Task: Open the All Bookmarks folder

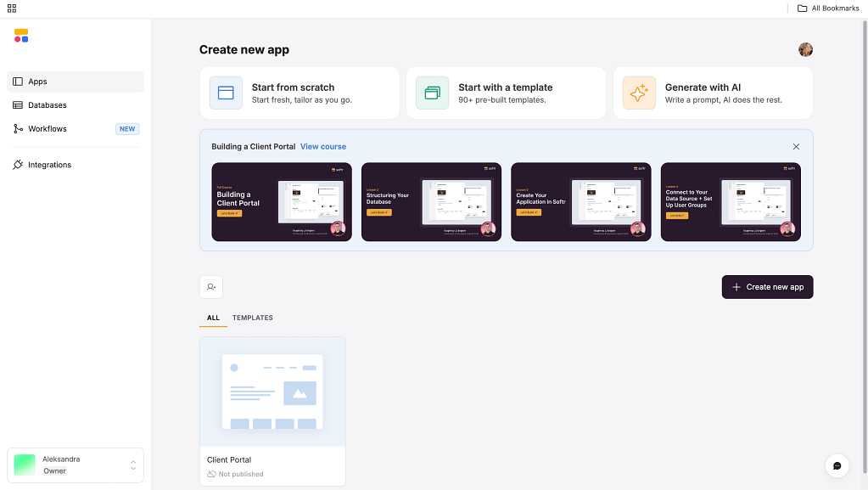Action: (827, 8)
